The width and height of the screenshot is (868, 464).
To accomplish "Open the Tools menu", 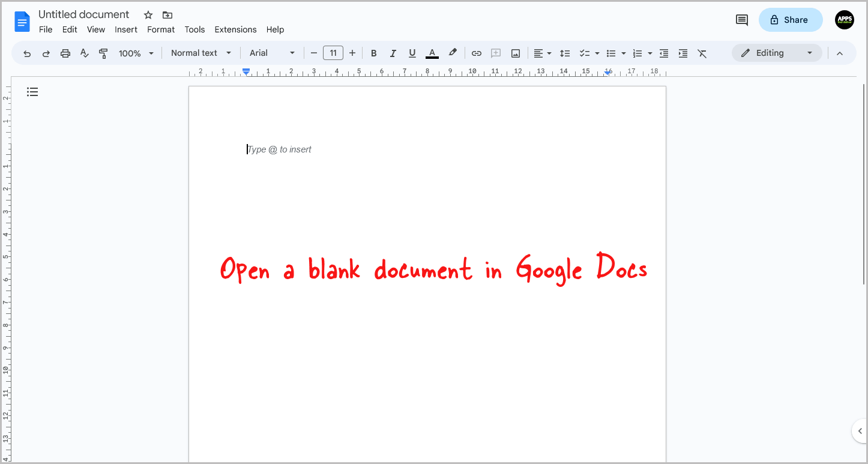I will (194, 29).
